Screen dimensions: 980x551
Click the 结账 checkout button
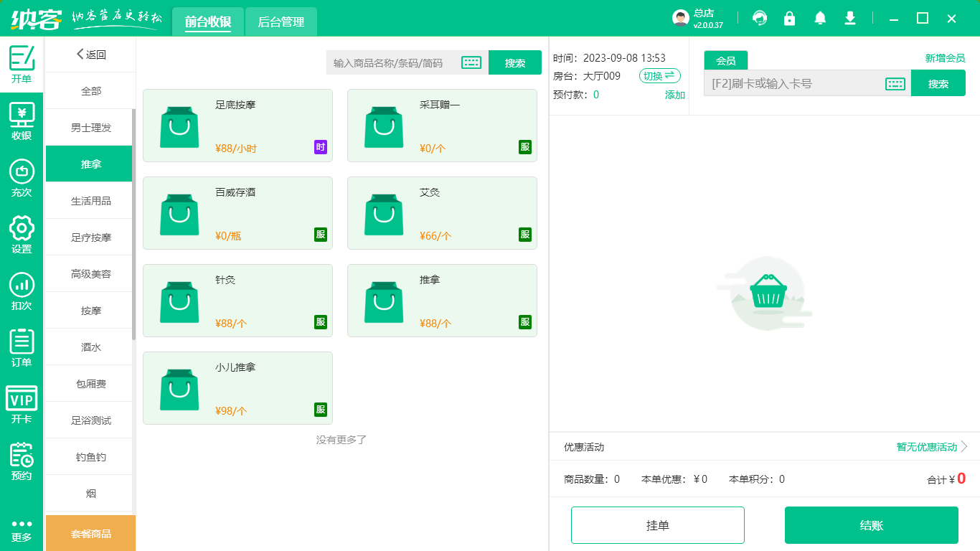872,524
